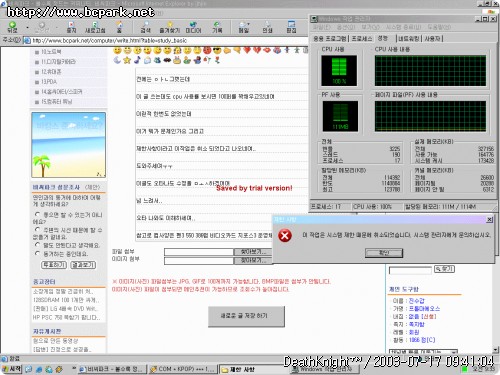Insert the crescent moon emoticon
Viewport: 500px width, 375px height.
point(117,60)
